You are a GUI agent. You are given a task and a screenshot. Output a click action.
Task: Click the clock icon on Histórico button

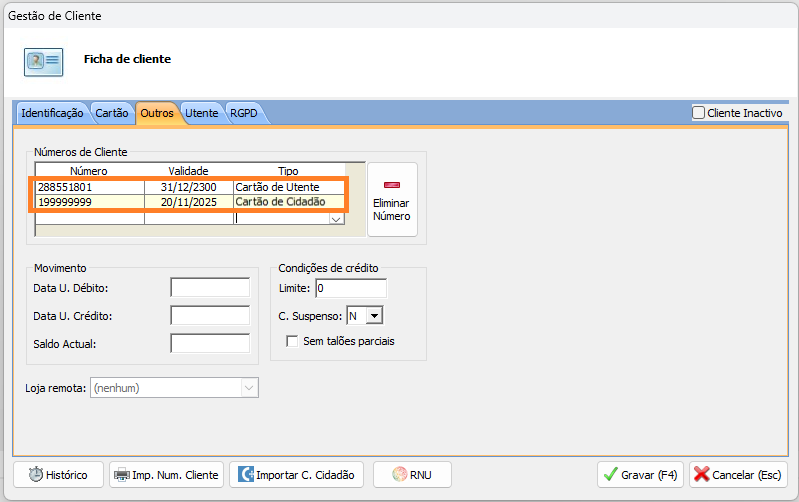tap(35, 475)
